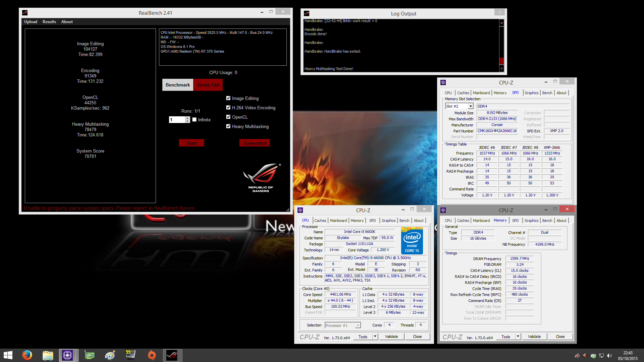Launch Firefox from the taskbar
Image resolution: width=644 pixels, height=362 pixels.
[x=27, y=355]
